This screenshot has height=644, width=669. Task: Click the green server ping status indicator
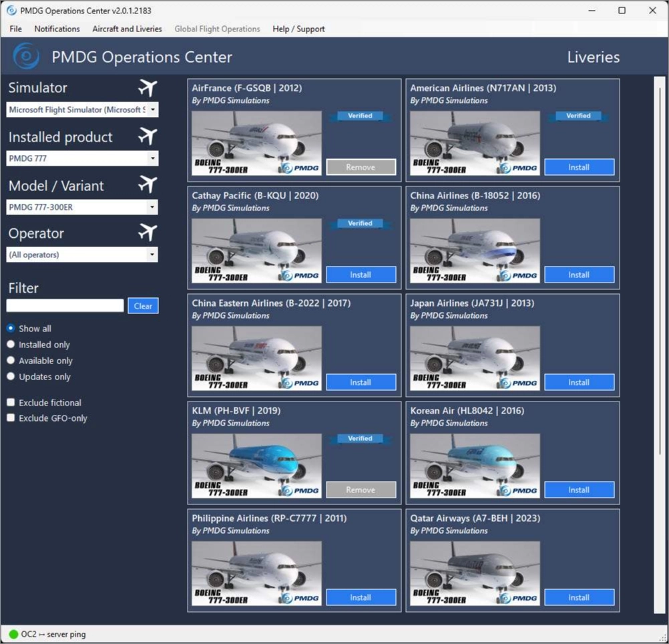[x=13, y=634]
